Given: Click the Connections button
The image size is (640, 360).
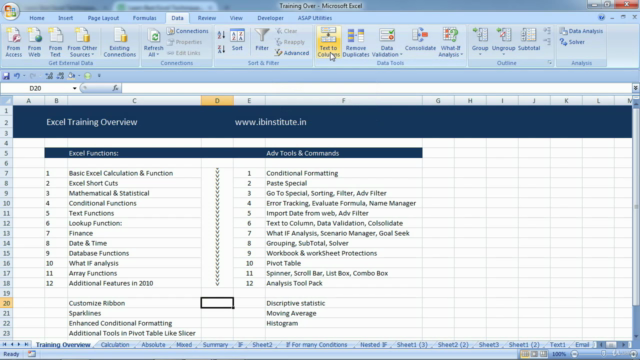Looking at the screenshot, I should (188, 31).
